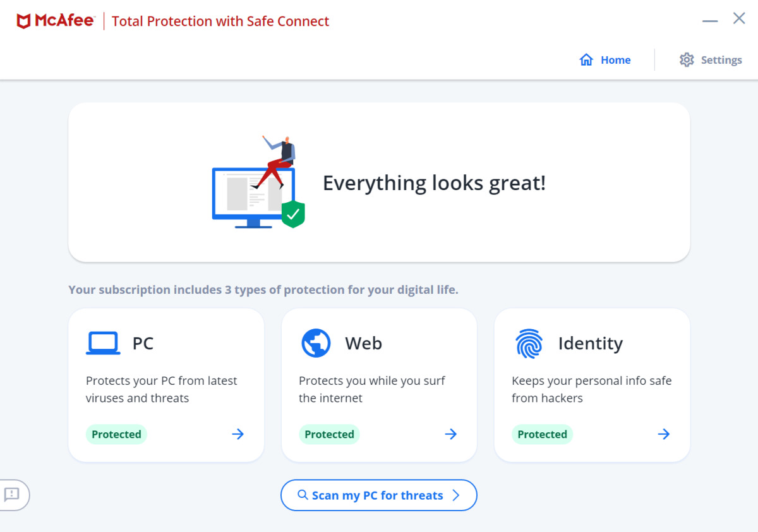Open Identity protection details arrow
758x532 pixels.
663,434
